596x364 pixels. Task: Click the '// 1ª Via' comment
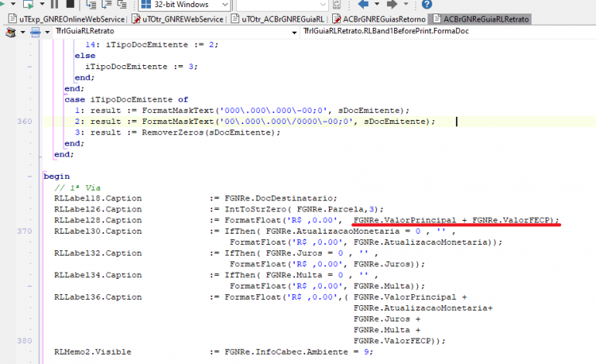[x=78, y=188]
